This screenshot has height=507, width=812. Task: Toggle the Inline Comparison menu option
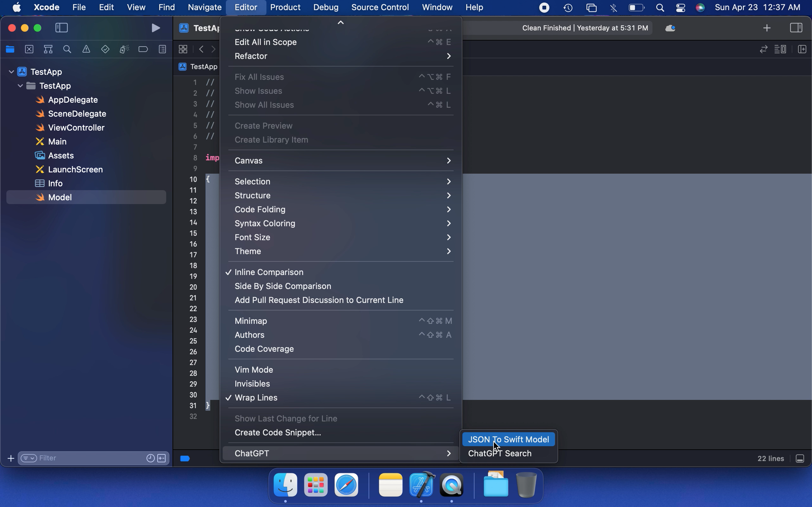tap(269, 272)
